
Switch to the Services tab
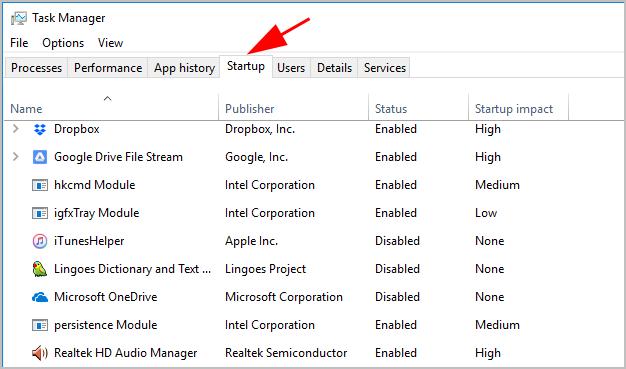(384, 67)
